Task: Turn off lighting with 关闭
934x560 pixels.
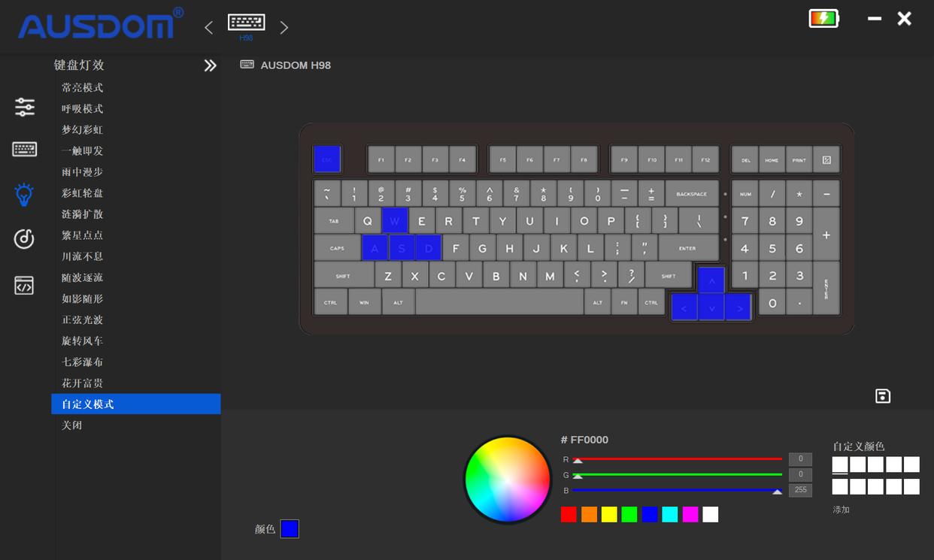Action: tap(72, 425)
